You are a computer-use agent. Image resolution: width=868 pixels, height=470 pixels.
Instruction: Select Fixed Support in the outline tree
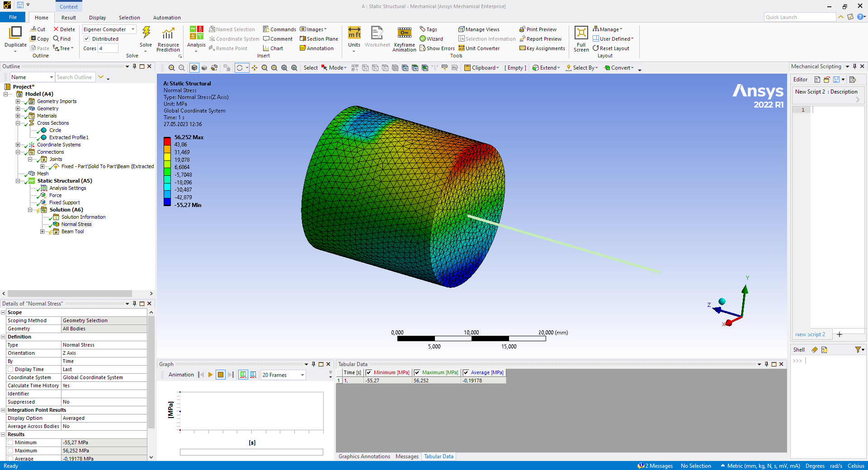point(64,202)
